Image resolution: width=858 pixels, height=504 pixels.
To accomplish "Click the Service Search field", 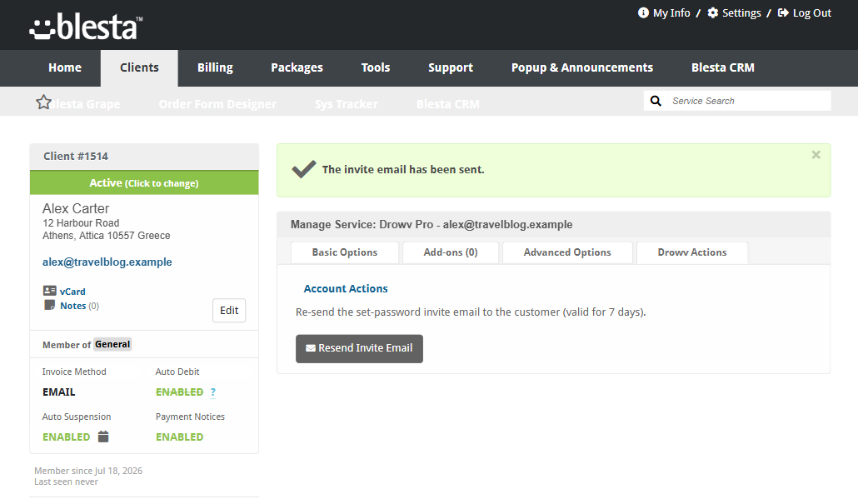I will point(748,101).
